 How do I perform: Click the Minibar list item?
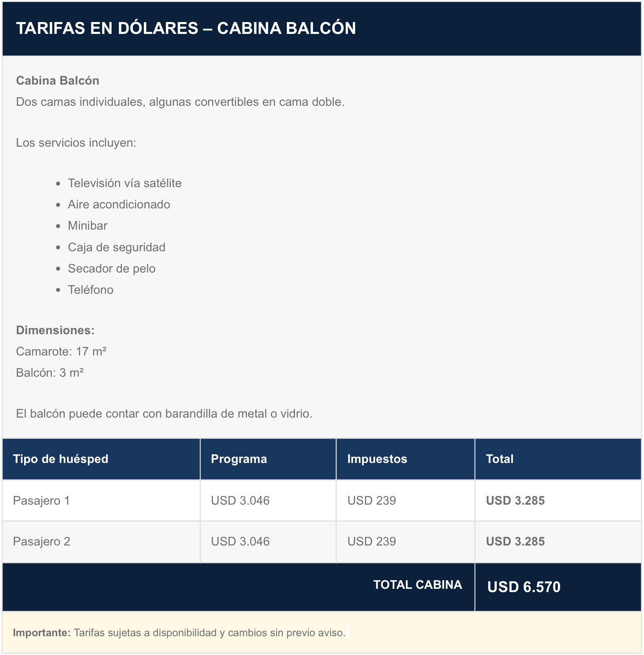tap(87, 226)
